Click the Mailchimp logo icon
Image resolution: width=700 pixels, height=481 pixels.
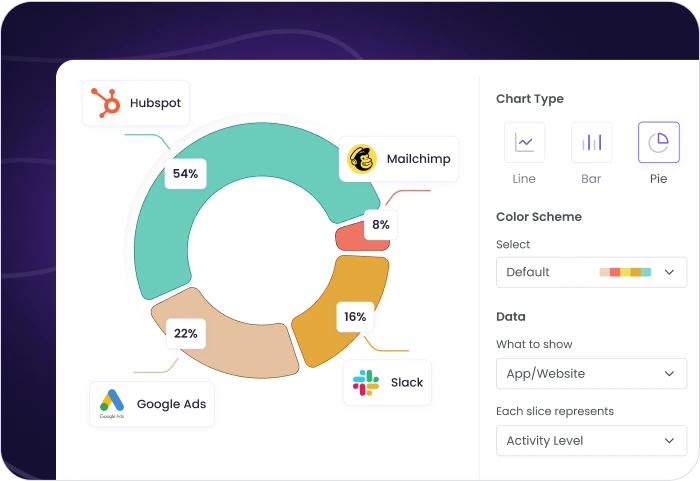pos(362,159)
